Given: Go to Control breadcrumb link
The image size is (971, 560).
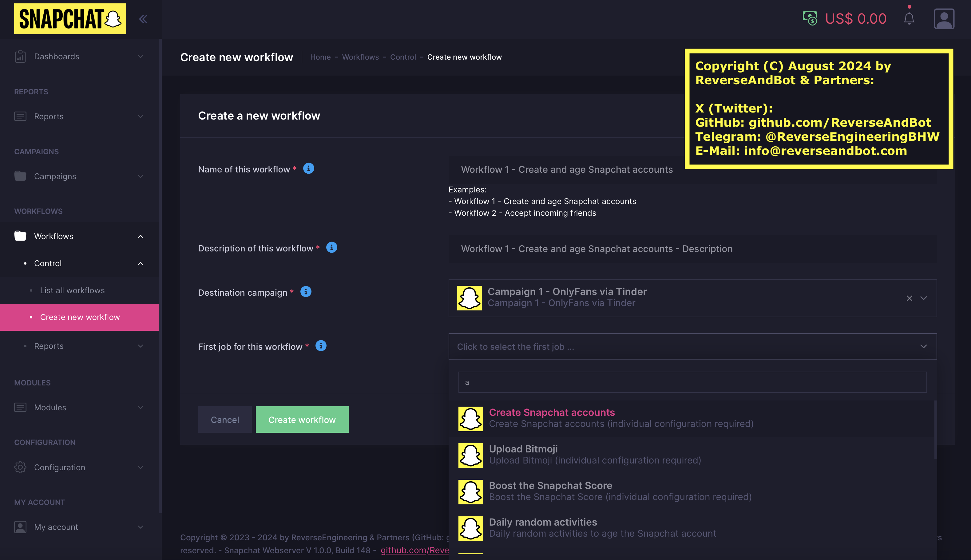Looking at the screenshot, I should 403,57.
